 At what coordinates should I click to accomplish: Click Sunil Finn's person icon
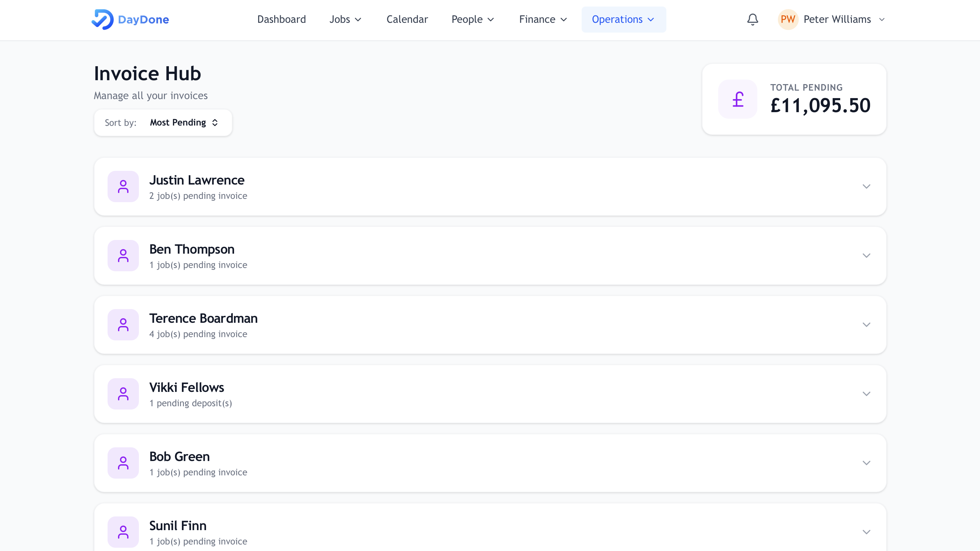(123, 532)
